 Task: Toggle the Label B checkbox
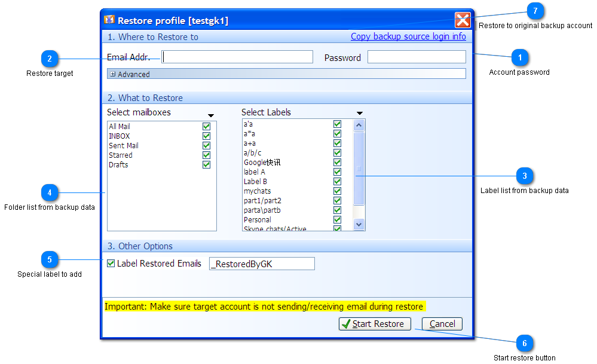[337, 181]
